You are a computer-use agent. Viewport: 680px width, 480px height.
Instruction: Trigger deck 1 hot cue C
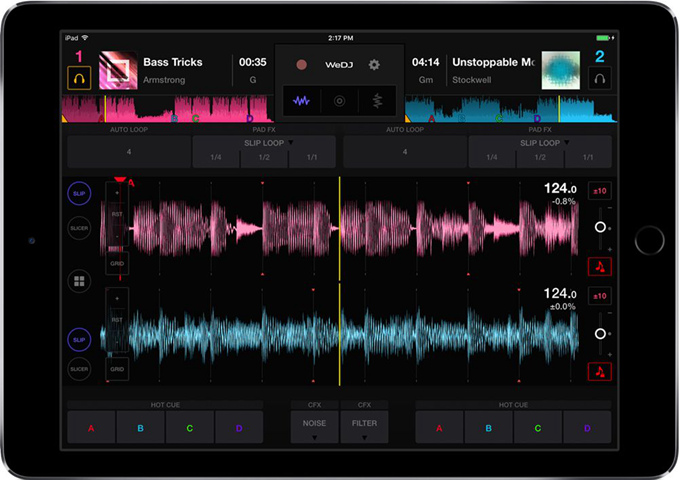[x=190, y=428]
